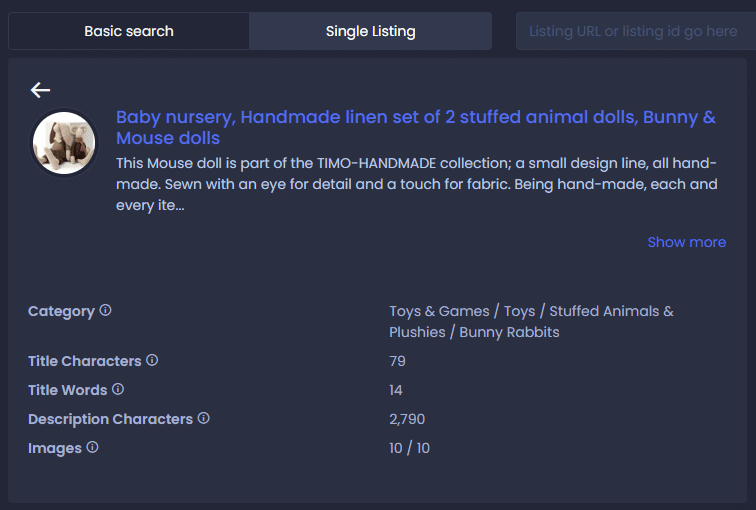
Task: Switch to the Single Listing tab
Action: (370, 31)
